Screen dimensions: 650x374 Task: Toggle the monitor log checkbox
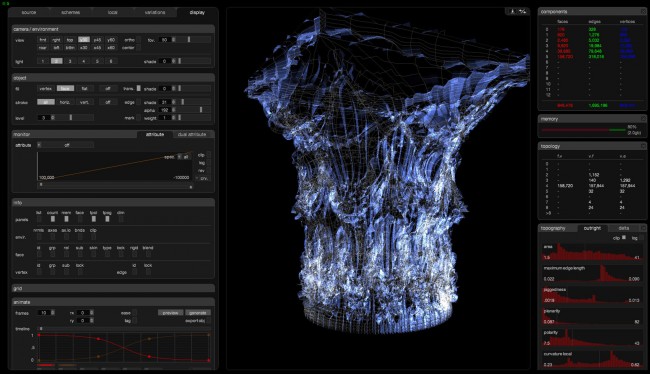click(209, 163)
